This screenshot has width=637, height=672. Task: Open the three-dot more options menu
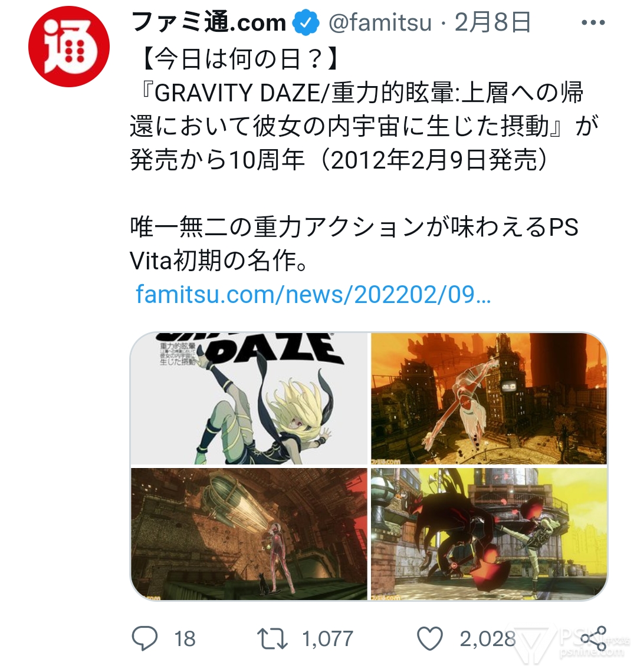(x=593, y=23)
